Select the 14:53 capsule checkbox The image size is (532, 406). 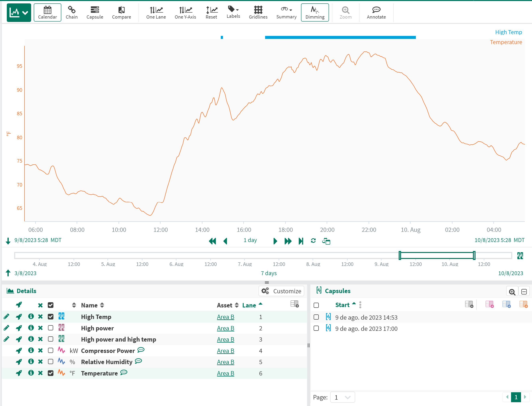coord(316,317)
